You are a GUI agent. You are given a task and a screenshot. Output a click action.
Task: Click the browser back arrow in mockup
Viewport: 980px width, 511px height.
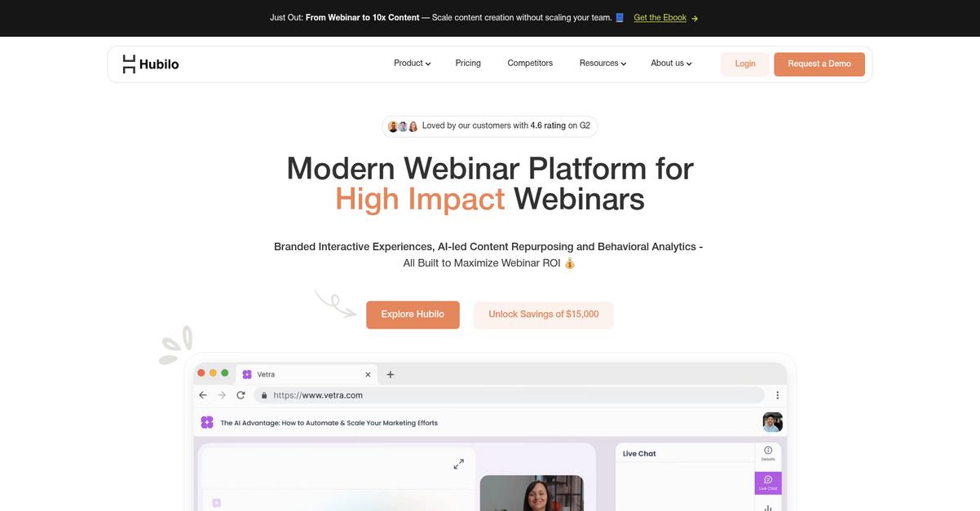203,395
